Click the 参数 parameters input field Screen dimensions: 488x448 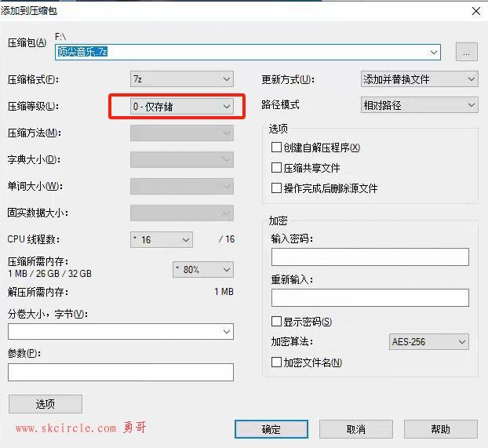[x=121, y=372]
